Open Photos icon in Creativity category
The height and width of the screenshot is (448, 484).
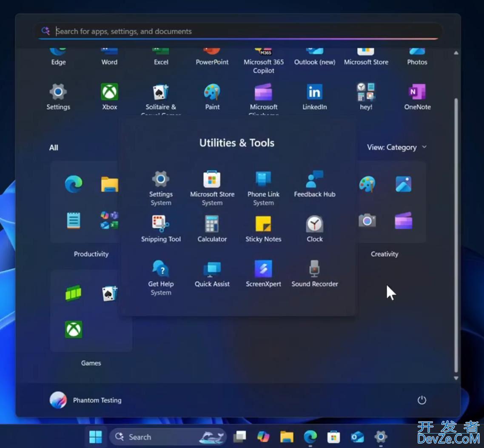(x=404, y=184)
